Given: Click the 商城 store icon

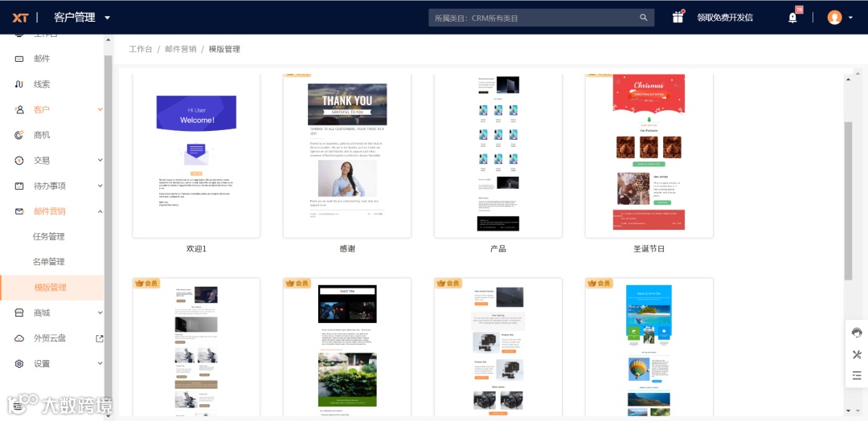Looking at the screenshot, I should [19, 313].
